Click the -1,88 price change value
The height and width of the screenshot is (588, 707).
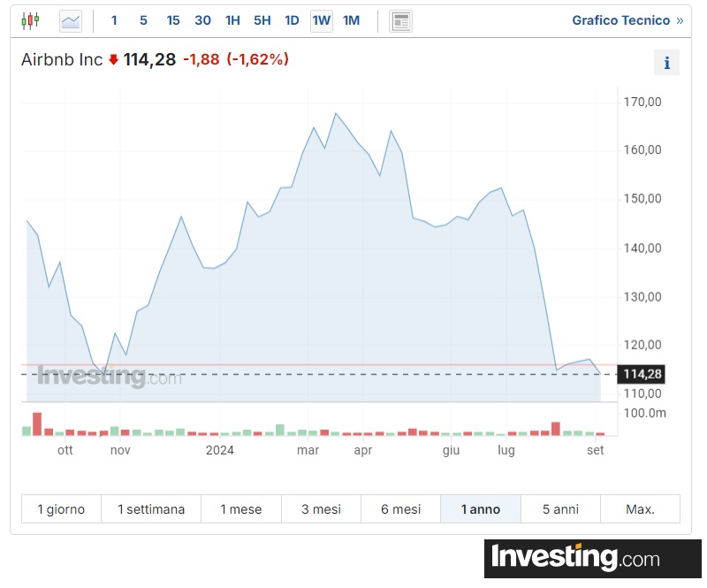point(201,59)
